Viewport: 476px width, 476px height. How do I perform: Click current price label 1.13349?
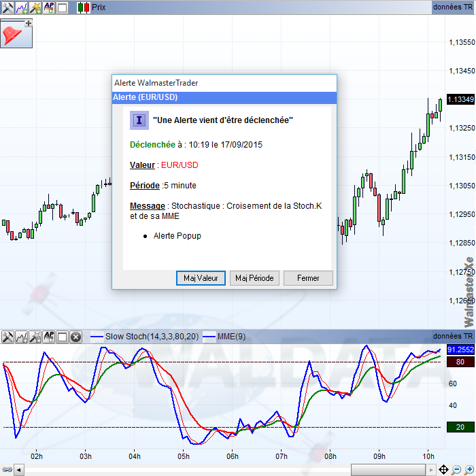461,99
